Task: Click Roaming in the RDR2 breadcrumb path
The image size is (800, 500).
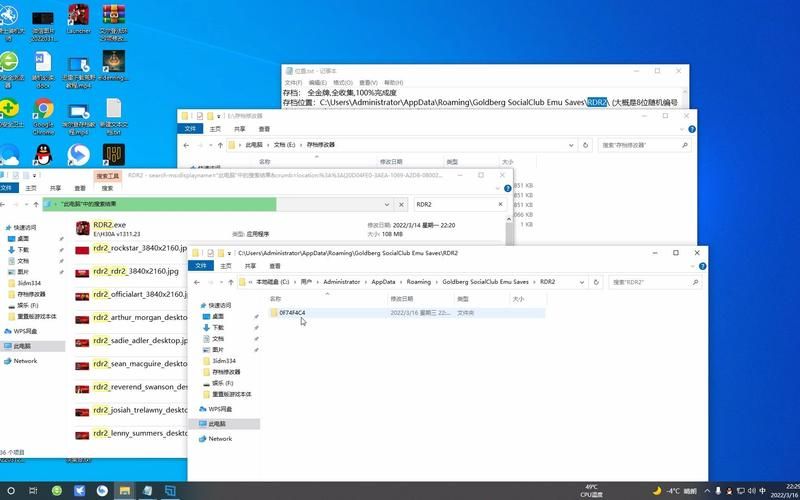Action: pos(418,282)
